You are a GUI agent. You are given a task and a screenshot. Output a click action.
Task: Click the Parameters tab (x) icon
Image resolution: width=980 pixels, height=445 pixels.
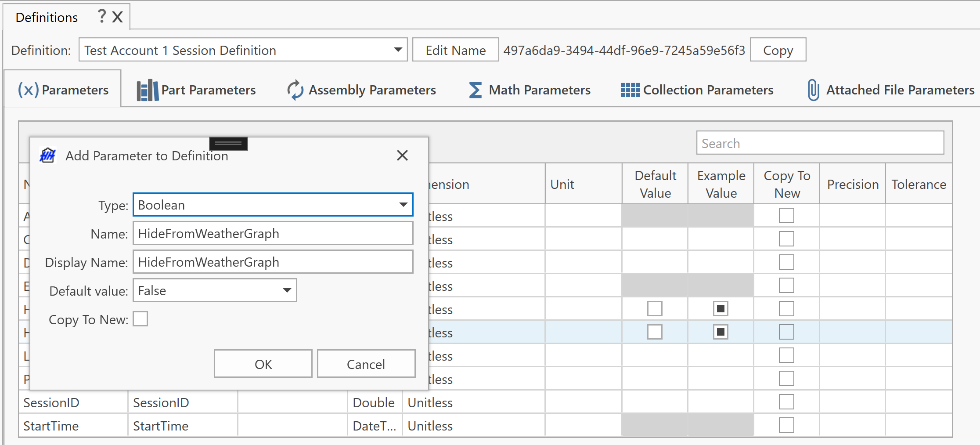28,90
